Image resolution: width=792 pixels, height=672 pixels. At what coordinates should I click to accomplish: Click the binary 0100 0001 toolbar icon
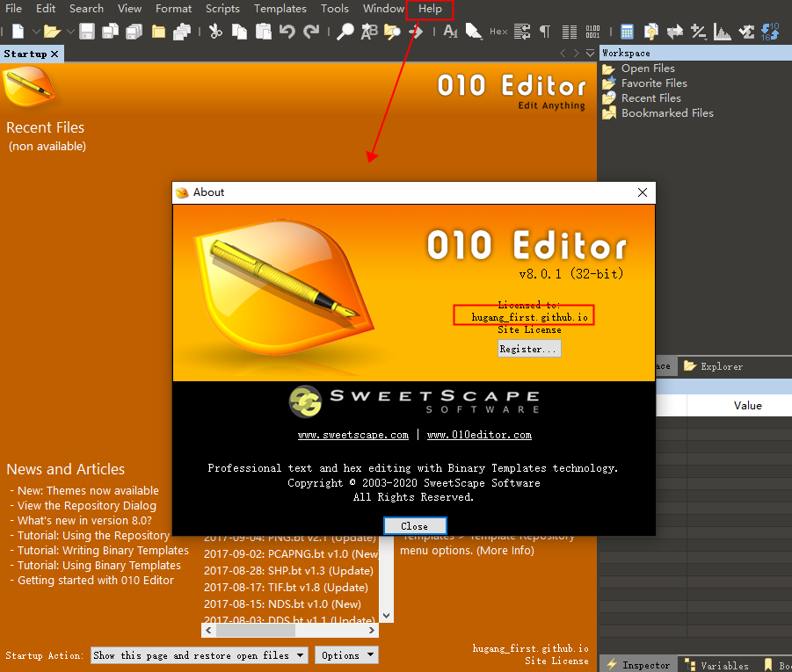pos(593,32)
